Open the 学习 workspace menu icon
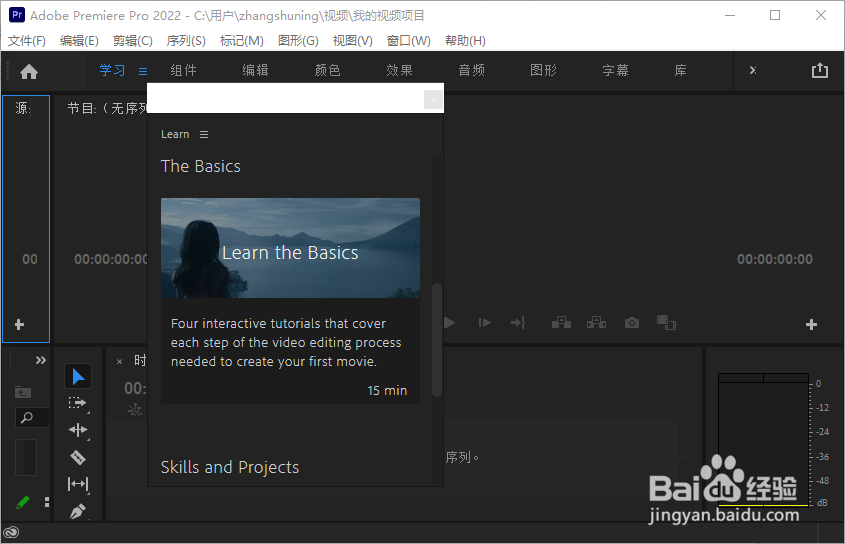The width and height of the screenshot is (845, 544). pyautogui.click(x=143, y=71)
